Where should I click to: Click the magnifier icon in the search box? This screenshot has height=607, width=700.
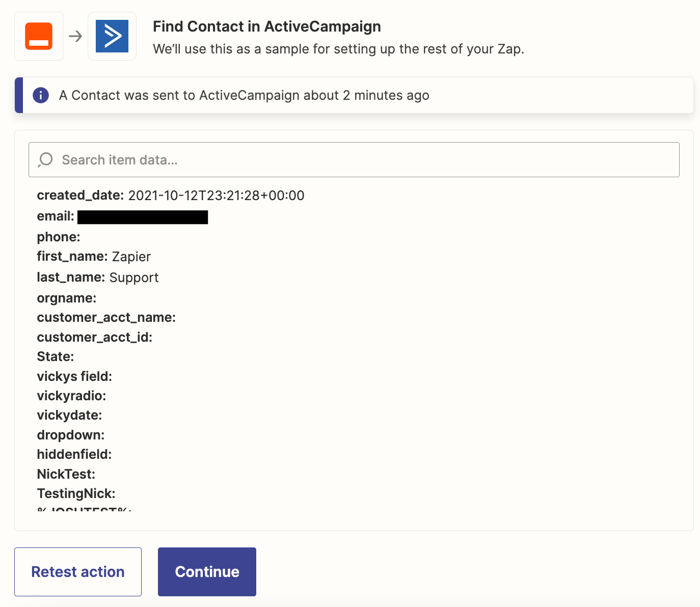(45, 160)
